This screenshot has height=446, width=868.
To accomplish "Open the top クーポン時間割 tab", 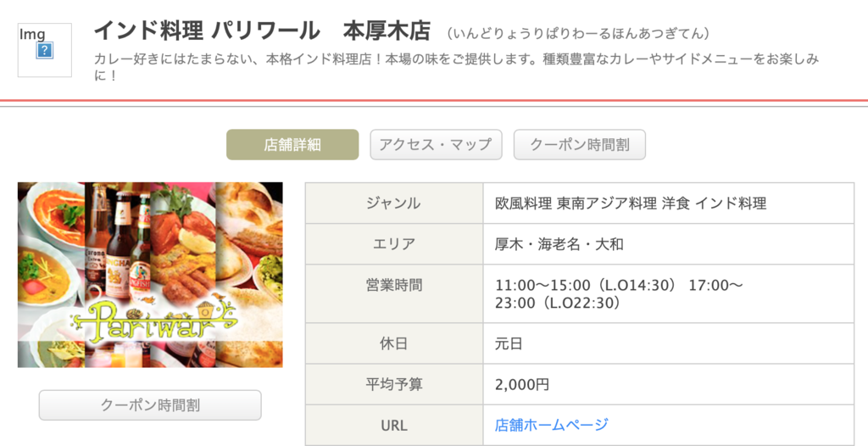I will click(580, 145).
